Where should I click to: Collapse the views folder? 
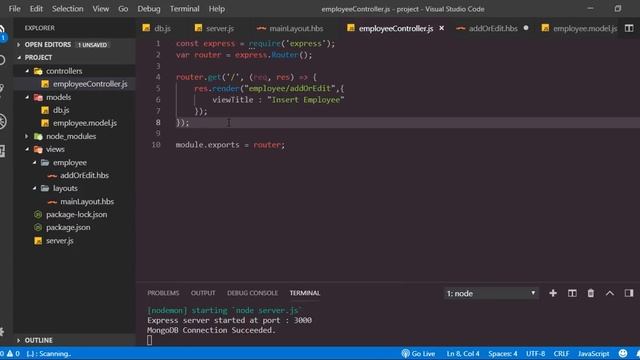click(27, 149)
